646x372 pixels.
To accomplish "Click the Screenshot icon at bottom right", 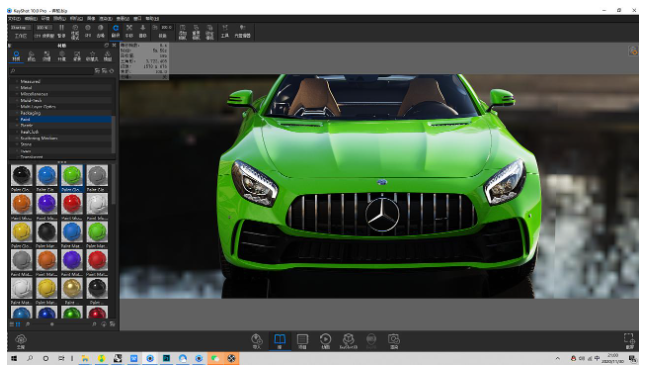I will pyautogui.click(x=630, y=341).
